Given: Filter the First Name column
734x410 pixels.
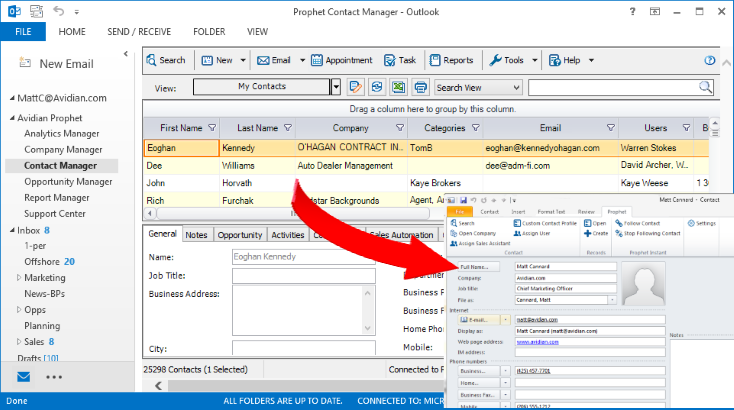Looking at the screenshot, I should [212, 128].
